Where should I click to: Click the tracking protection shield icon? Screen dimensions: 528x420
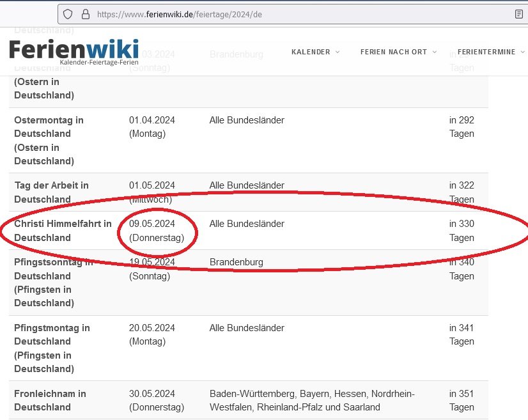click(x=68, y=14)
